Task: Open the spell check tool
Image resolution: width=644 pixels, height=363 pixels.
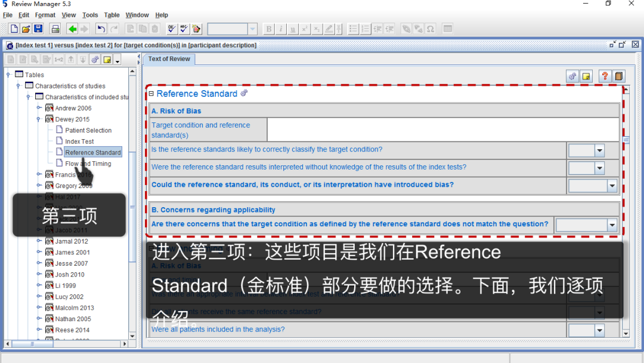Action: (x=183, y=29)
